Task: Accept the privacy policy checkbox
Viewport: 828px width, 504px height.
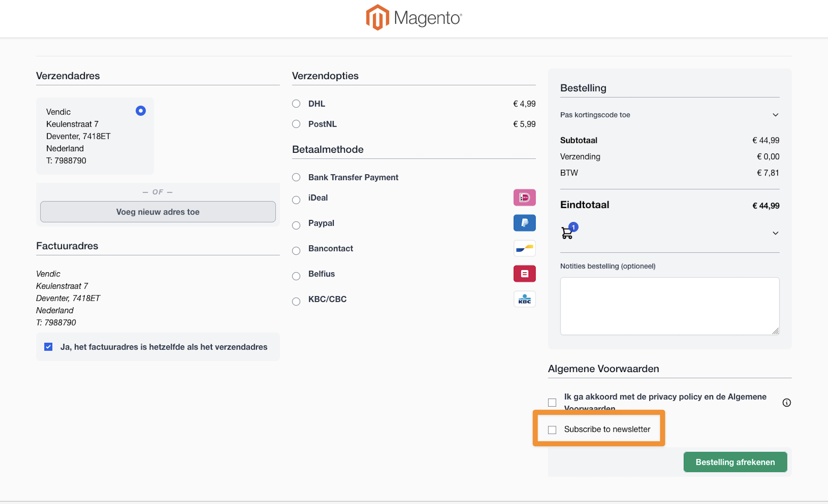Action: 552,402
